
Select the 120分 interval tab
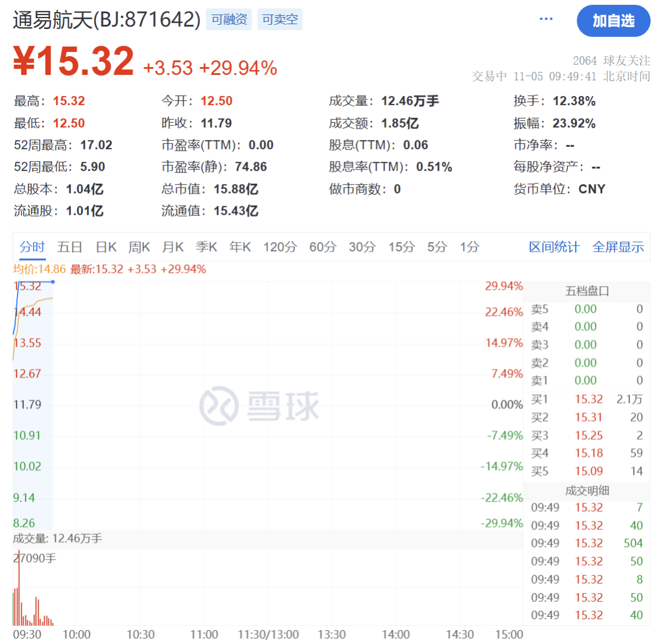pyautogui.click(x=280, y=247)
